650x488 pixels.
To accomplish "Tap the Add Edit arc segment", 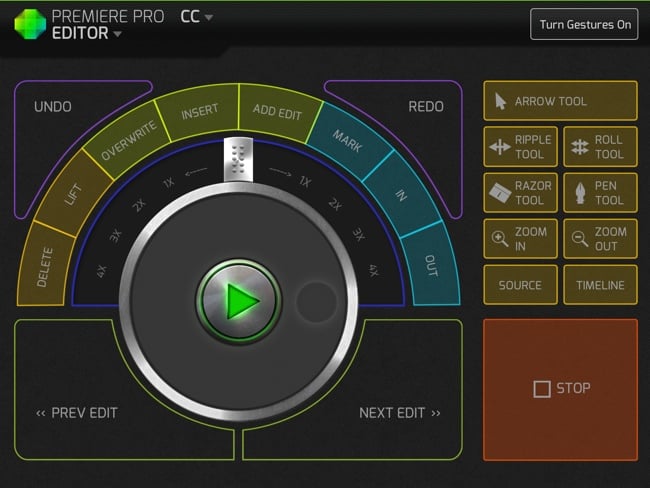I will coord(277,112).
